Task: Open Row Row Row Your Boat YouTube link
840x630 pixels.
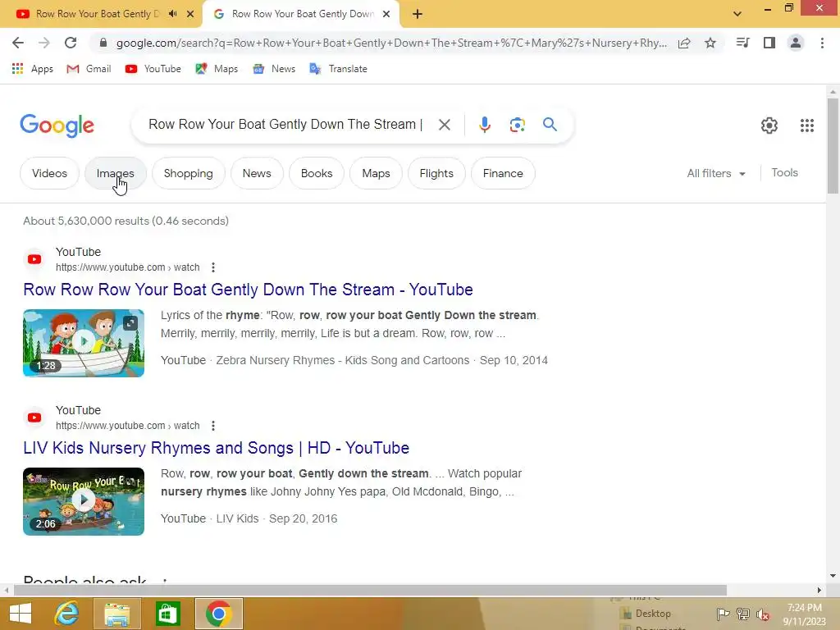Action: (248, 290)
